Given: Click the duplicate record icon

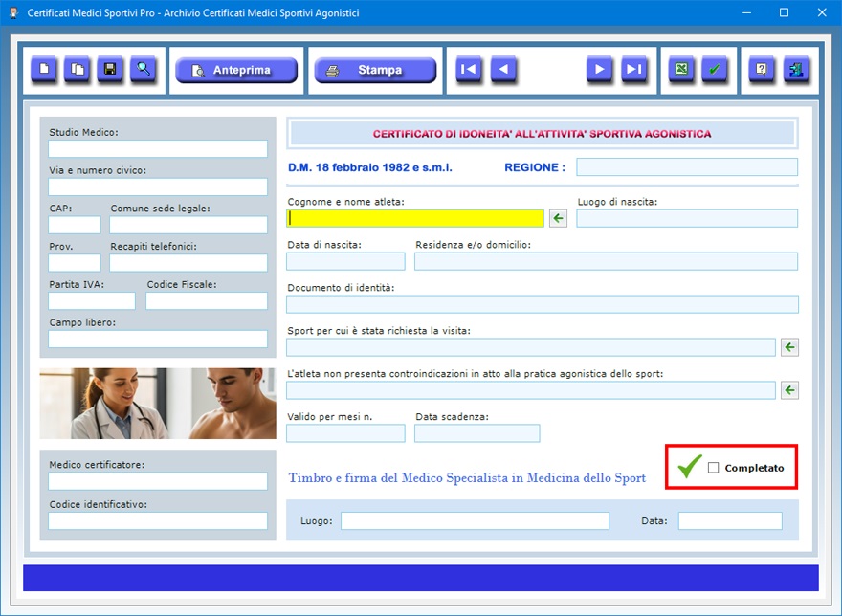Looking at the screenshot, I should [77, 70].
